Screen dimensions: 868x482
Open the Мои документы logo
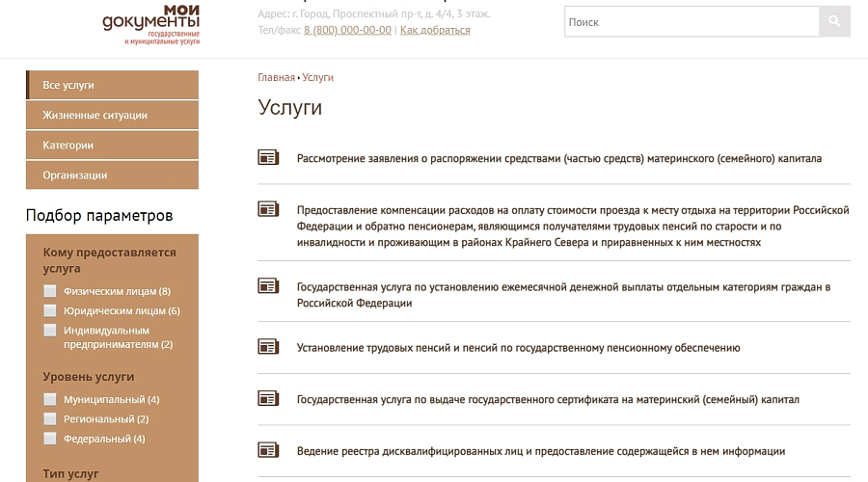151,25
